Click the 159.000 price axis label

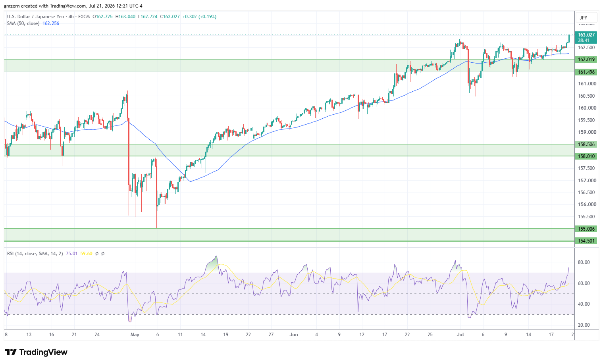(x=587, y=132)
